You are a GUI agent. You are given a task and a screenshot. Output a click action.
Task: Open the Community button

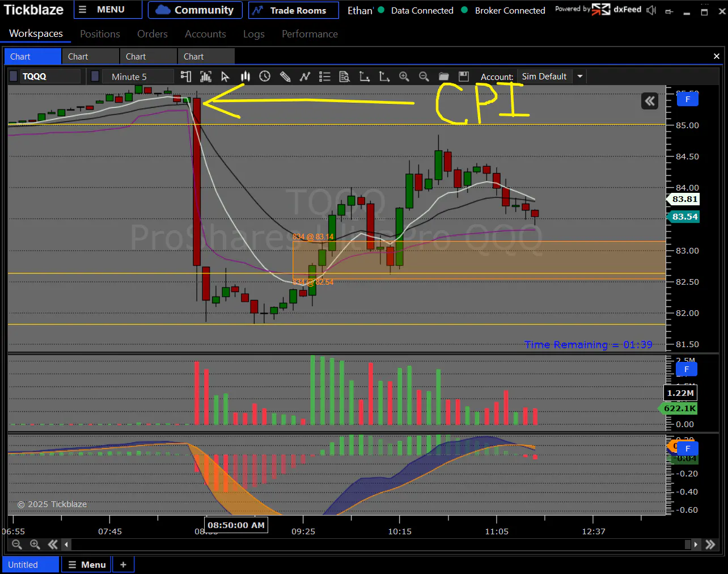coord(195,10)
